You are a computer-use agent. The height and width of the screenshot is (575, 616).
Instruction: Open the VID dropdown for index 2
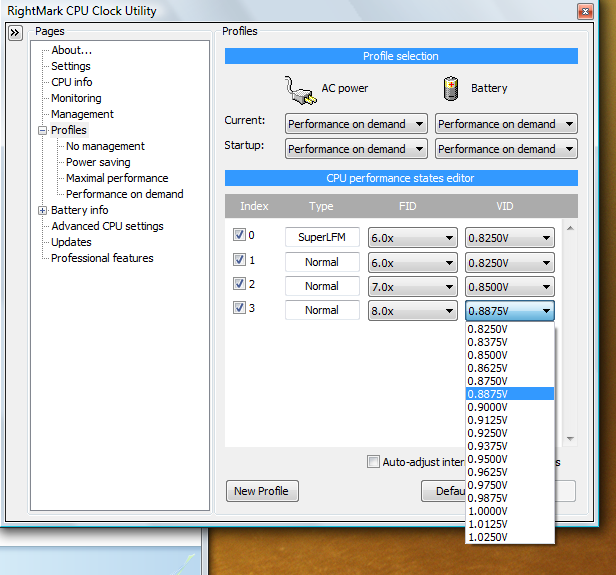(x=510, y=287)
